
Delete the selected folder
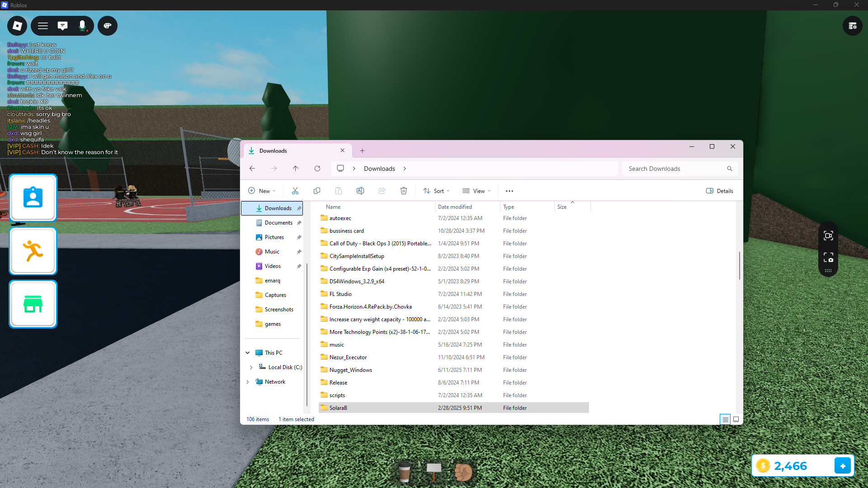(404, 191)
